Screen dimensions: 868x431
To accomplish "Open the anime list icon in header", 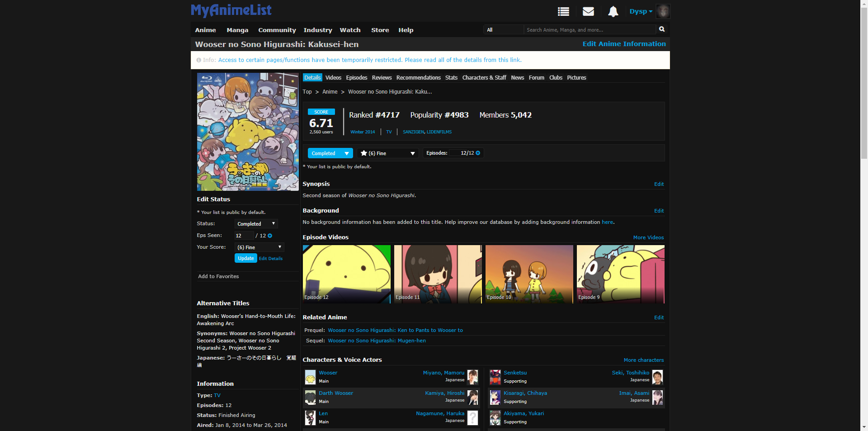I will 563,12.
